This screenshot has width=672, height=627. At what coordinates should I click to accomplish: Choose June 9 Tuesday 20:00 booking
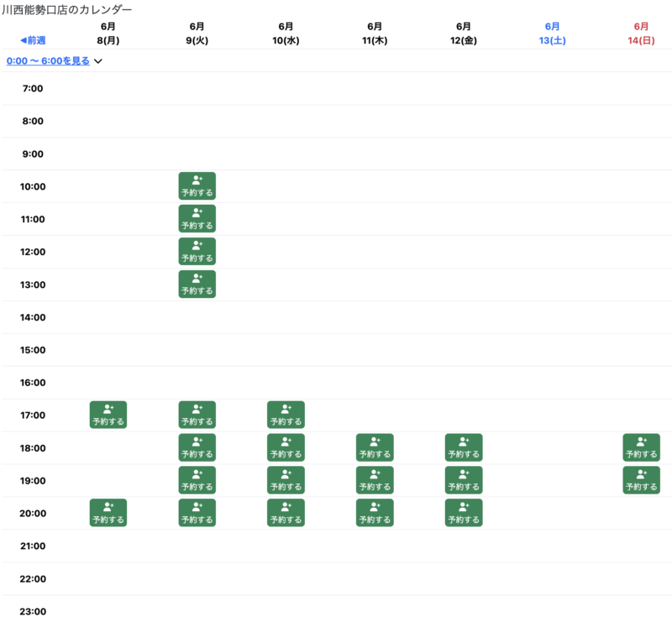pos(197,513)
